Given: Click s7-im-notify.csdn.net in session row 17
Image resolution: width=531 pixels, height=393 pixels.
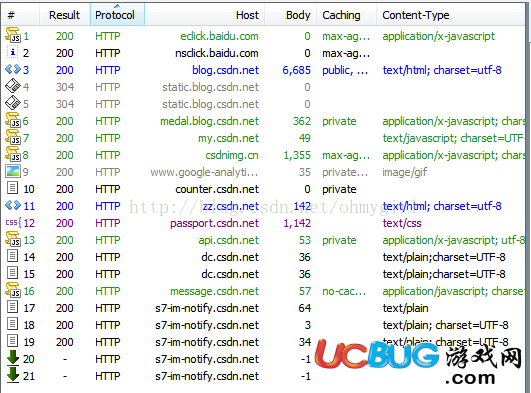Looking at the screenshot, I should [x=207, y=308].
